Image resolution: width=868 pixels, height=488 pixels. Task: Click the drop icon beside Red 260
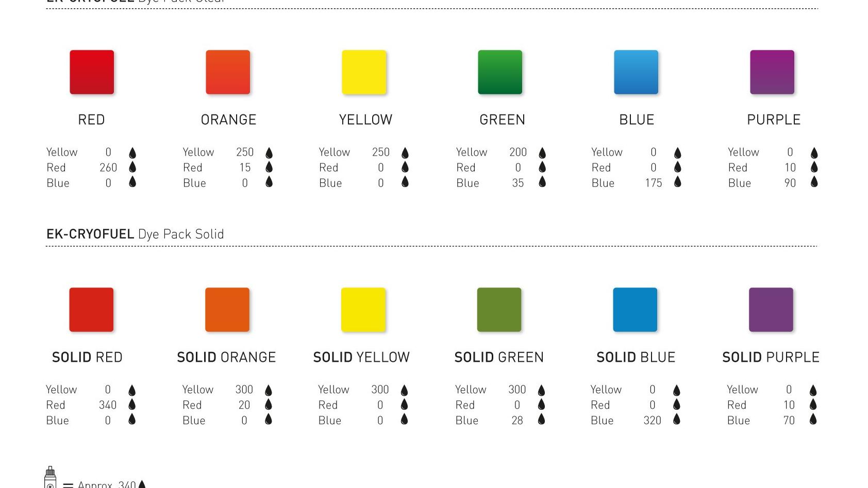[x=132, y=167]
